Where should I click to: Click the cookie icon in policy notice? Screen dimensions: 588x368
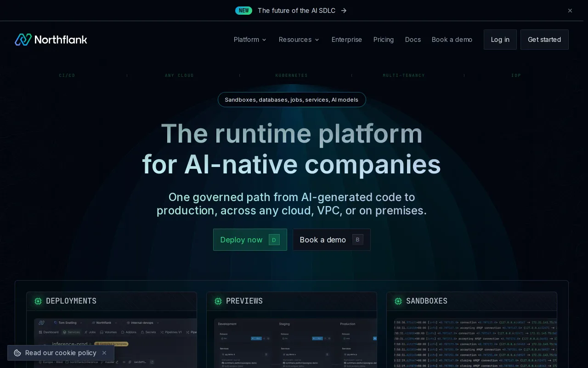(x=17, y=353)
